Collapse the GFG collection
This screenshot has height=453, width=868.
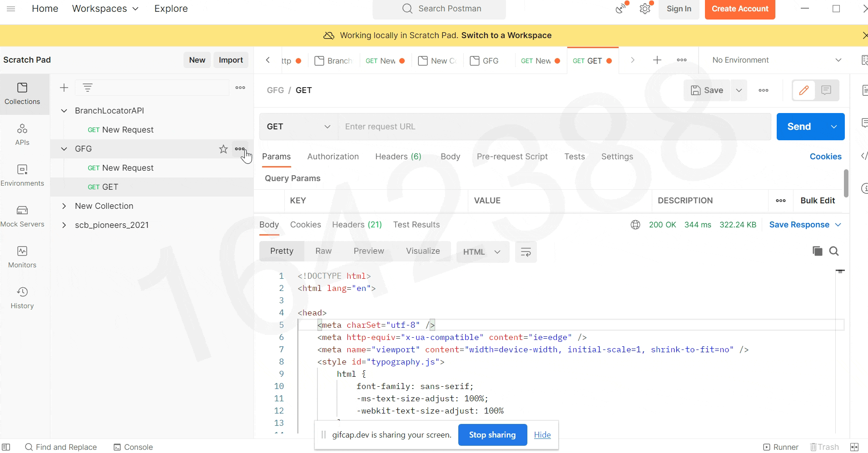[64, 149]
